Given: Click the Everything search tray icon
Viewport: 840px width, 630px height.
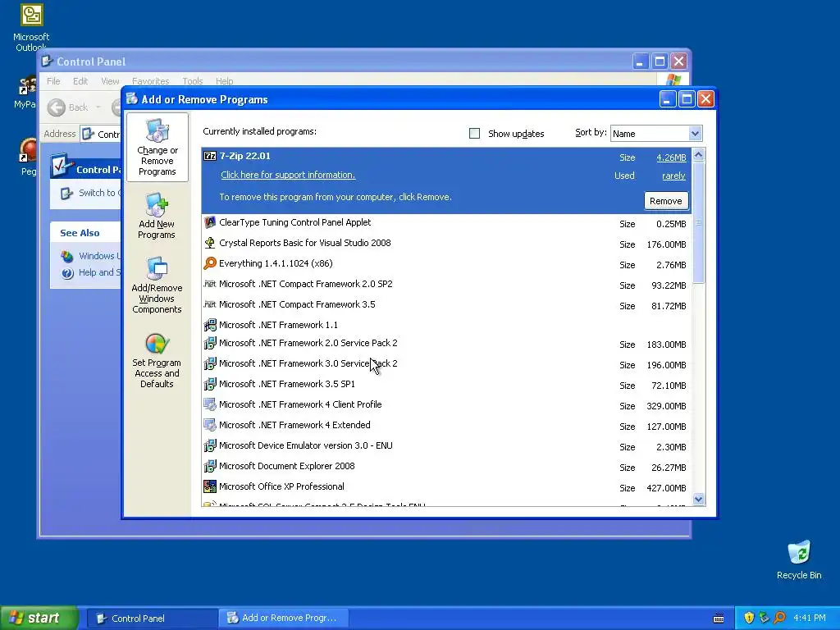Looking at the screenshot, I should pyautogui.click(x=779, y=618).
